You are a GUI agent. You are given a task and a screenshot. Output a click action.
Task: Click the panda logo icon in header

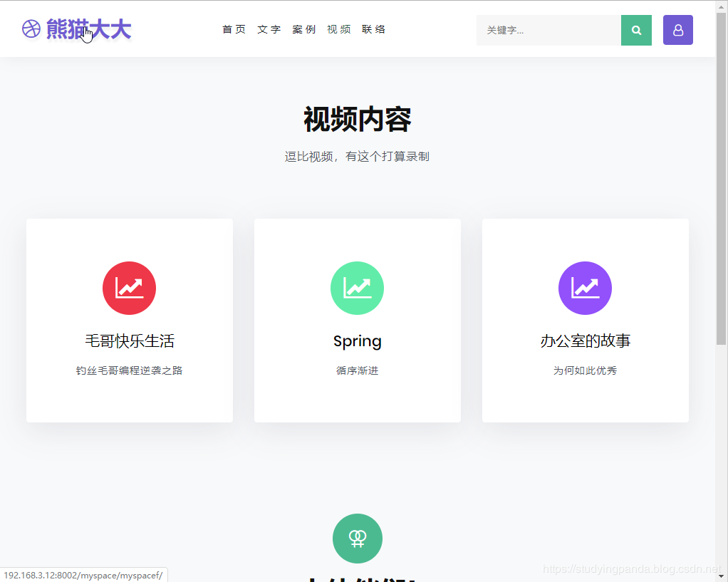coord(31,29)
